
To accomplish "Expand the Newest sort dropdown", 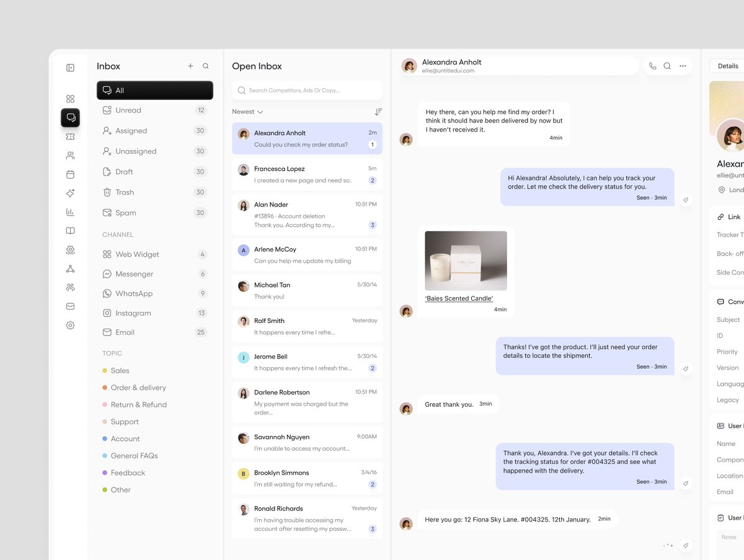I will tap(247, 112).
